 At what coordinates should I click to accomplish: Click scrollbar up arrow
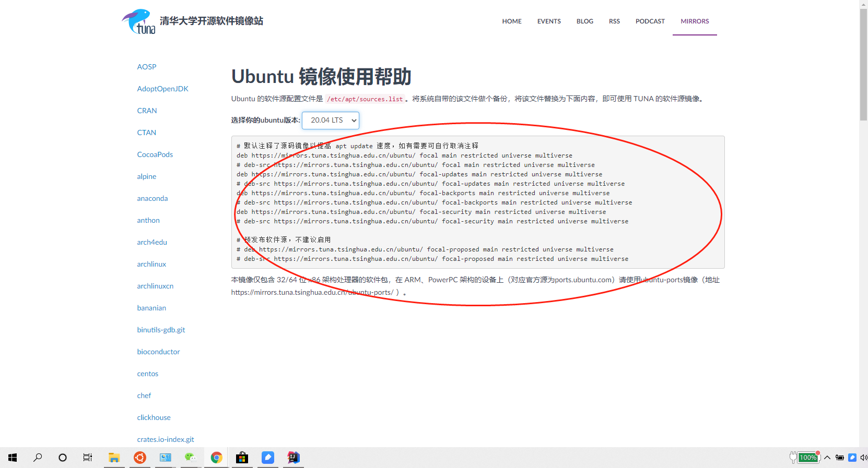pyautogui.click(x=863, y=4)
